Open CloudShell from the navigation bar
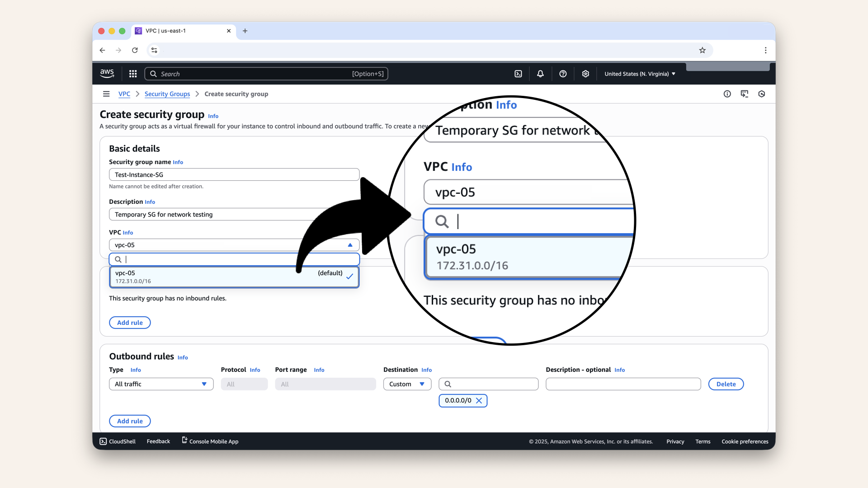The width and height of the screenshot is (868, 488). pos(117,441)
